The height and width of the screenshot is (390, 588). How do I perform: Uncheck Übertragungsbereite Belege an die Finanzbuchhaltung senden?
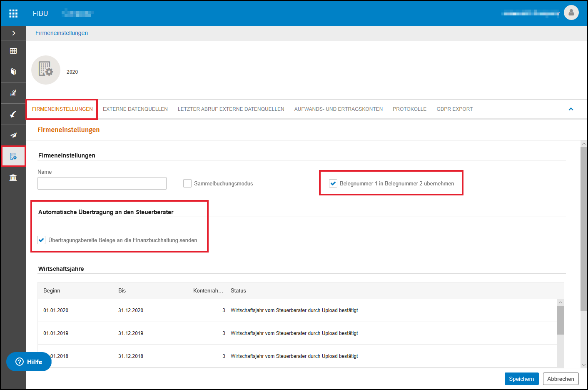click(x=41, y=240)
